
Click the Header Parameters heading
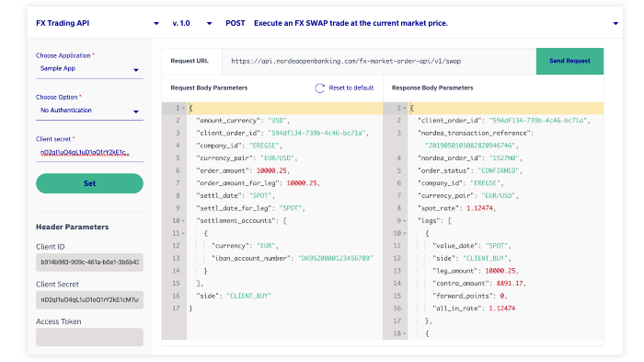tap(73, 228)
